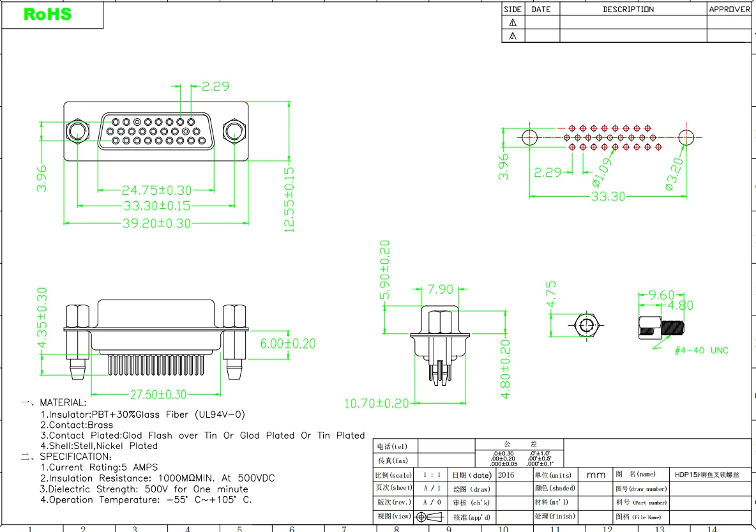The height and width of the screenshot is (532, 756).
Task: Click the second revision triangle symbol
Action: point(513,36)
